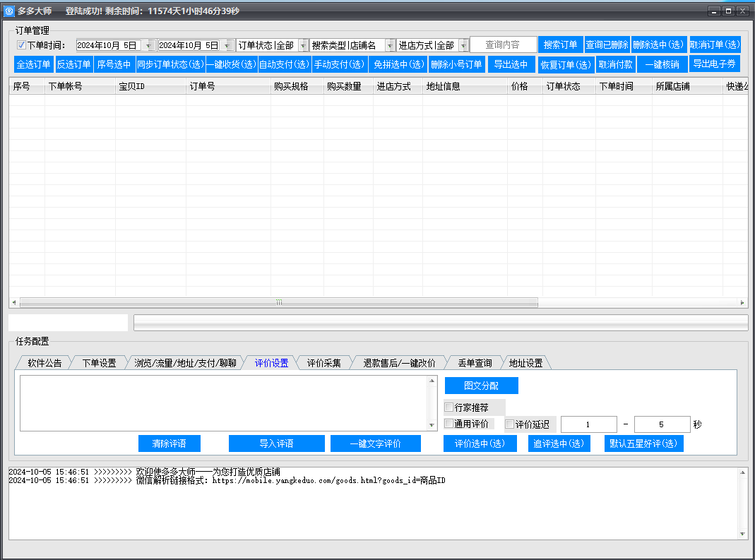Expand the 搜索类型 combo box

click(390, 45)
